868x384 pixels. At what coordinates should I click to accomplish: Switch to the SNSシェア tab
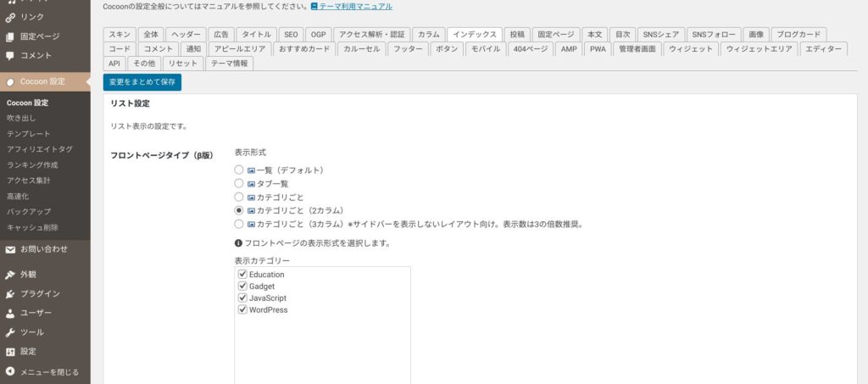tap(661, 34)
